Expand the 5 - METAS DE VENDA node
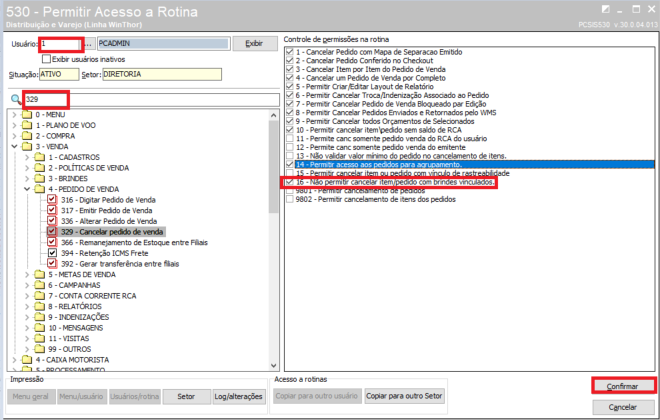This screenshot has width=660, height=420. point(27,274)
